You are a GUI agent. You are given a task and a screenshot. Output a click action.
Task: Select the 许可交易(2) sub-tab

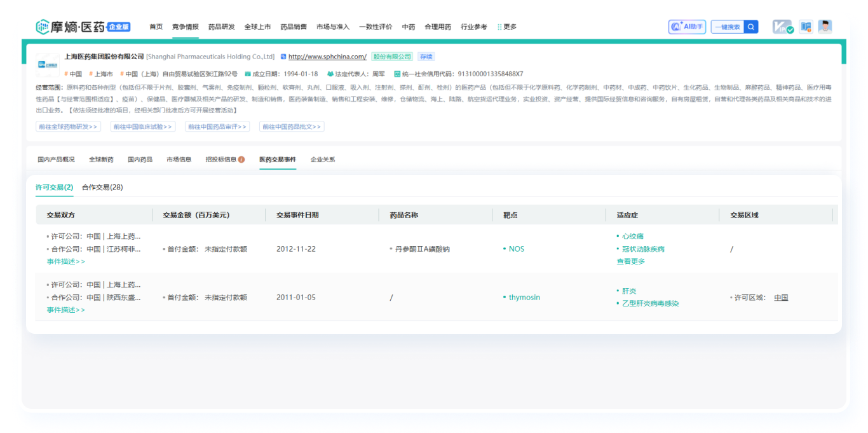click(x=55, y=188)
